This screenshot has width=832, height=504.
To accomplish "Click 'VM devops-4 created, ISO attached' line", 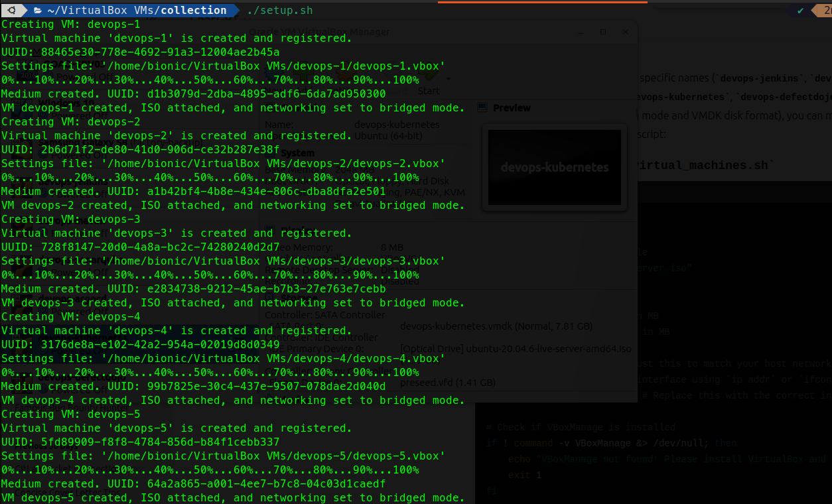I will click(x=234, y=401).
